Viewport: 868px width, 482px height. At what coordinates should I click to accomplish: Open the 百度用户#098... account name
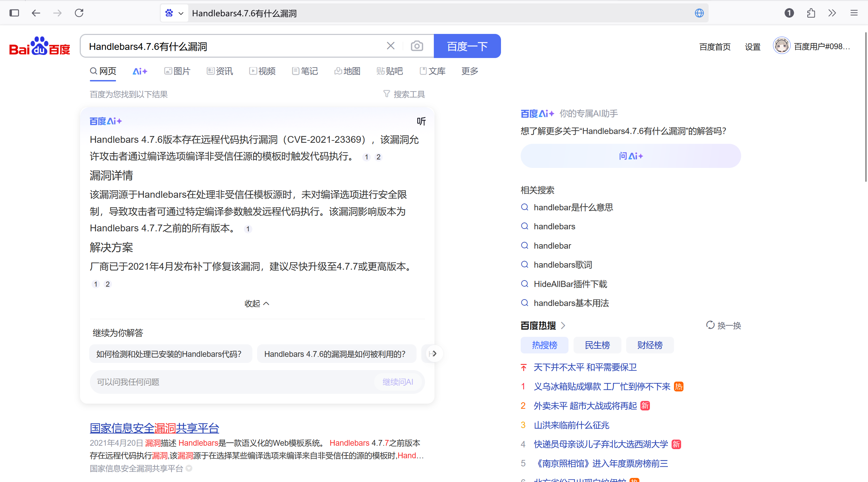pos(822,46)
